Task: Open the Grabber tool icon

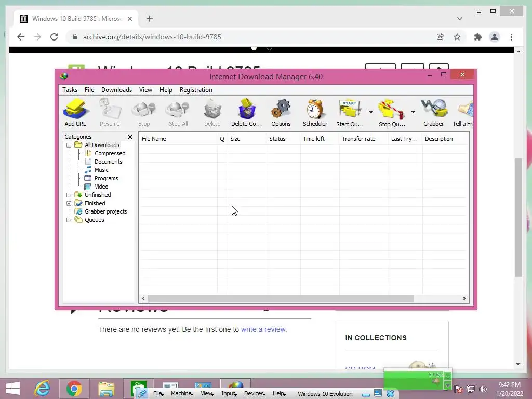Action: [434, 113]
